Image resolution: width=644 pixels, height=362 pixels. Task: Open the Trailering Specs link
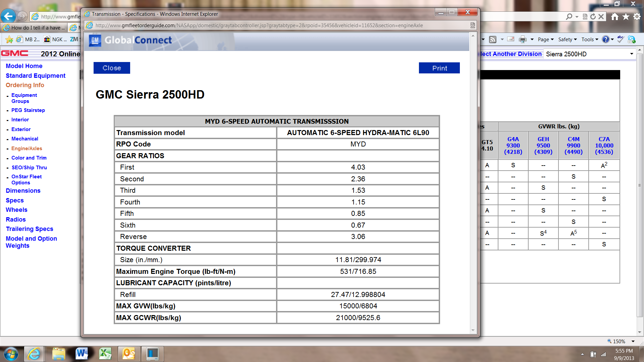(29, 229)
